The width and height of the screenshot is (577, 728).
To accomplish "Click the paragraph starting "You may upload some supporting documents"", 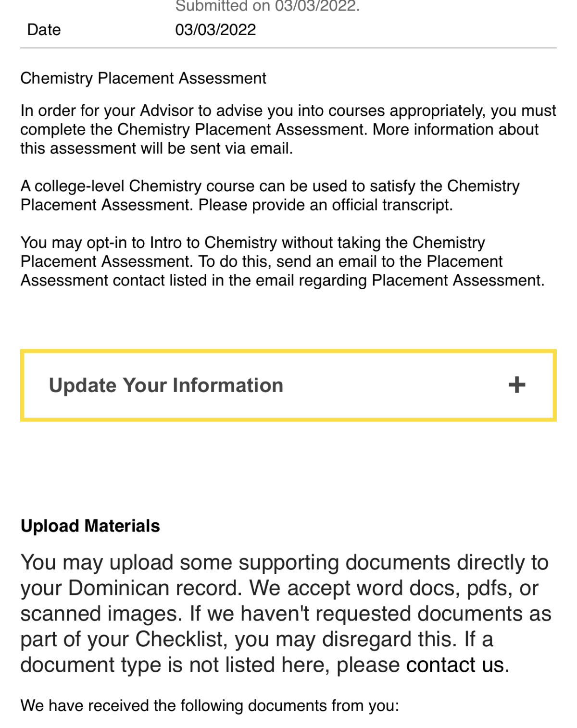I will click(x=286, y=614).
